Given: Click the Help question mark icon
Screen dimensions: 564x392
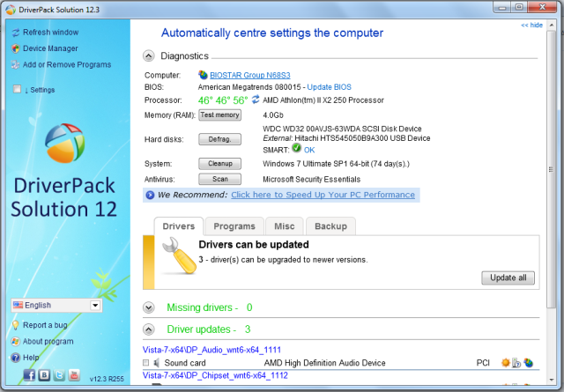Looking at the screenshot, I should 16,358.
